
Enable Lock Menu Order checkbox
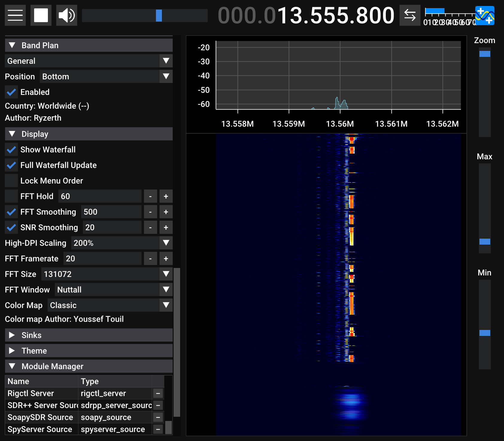coord(11,181)
